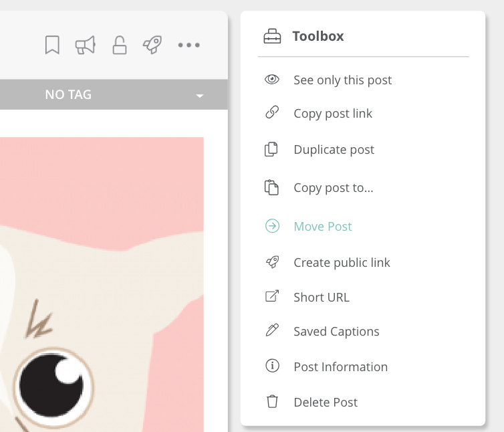Screen dimensions: 504x432
Task: Click the megaphone announce icon
Action: point(85,45)
